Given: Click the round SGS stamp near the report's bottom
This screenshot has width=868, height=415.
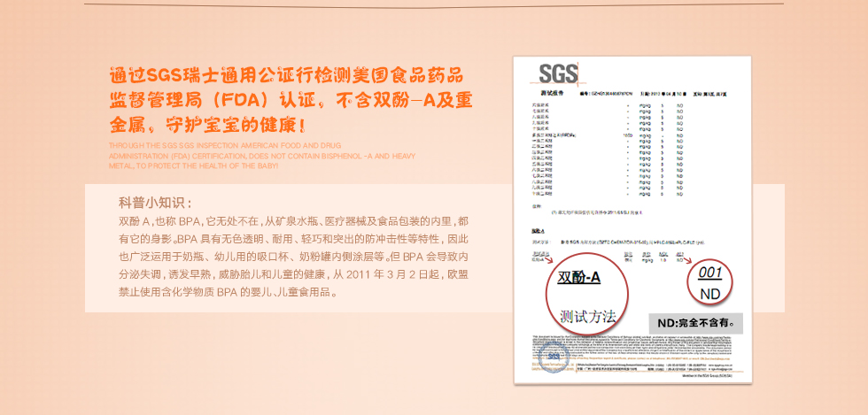Looking at the screenshot, I should tap(554, 357).
